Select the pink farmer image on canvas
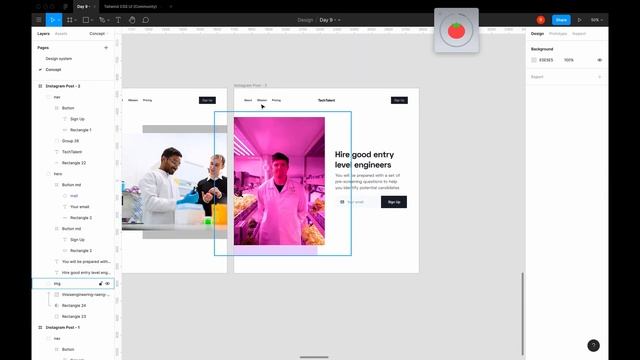This screenshot has width=640, height=360. tap(279, 181)
